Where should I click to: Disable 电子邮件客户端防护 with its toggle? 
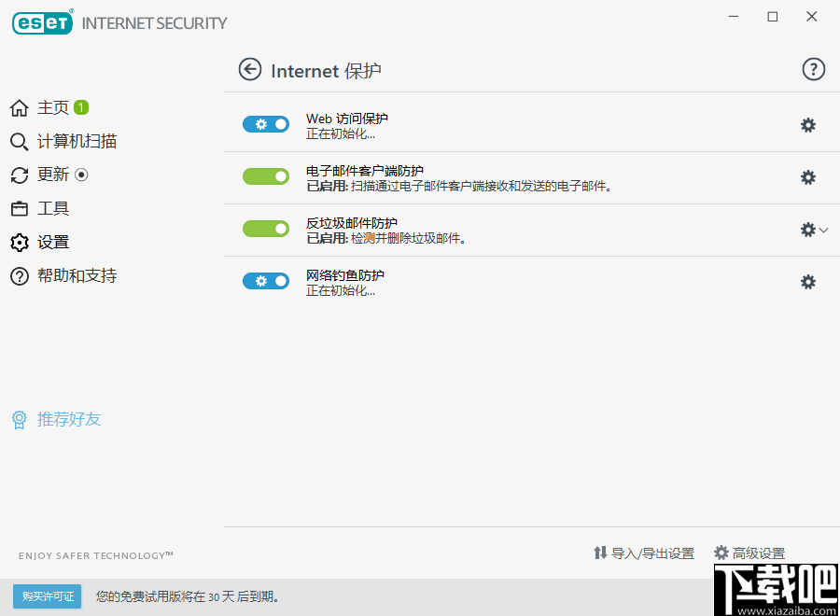coord(265,176)
